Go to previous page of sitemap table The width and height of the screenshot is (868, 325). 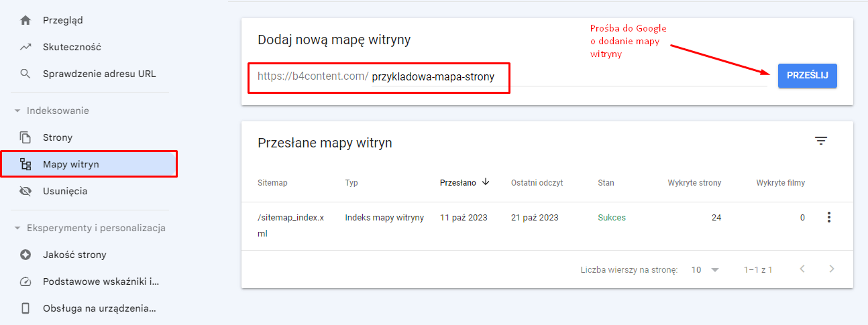[802, 269]
